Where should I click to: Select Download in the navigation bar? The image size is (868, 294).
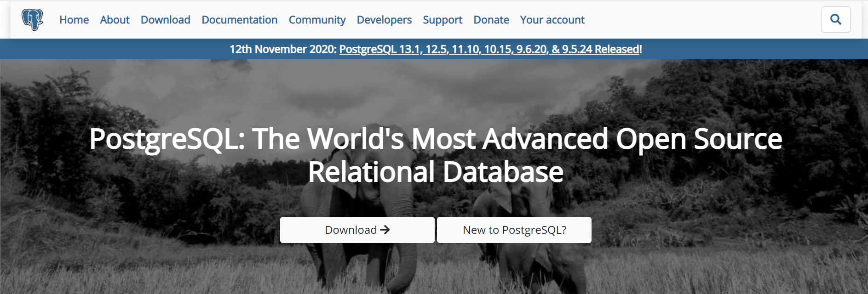pyautogui.click(x=166, y=20)
